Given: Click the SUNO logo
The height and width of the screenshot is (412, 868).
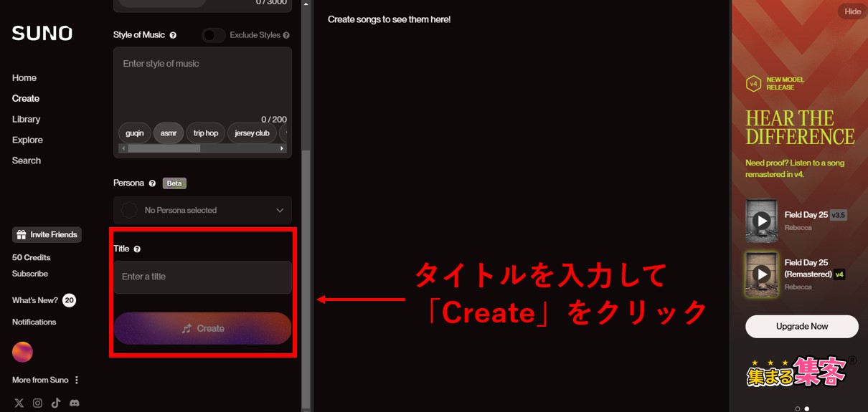Looking at the screenshot, I should [x=42, y=34].
